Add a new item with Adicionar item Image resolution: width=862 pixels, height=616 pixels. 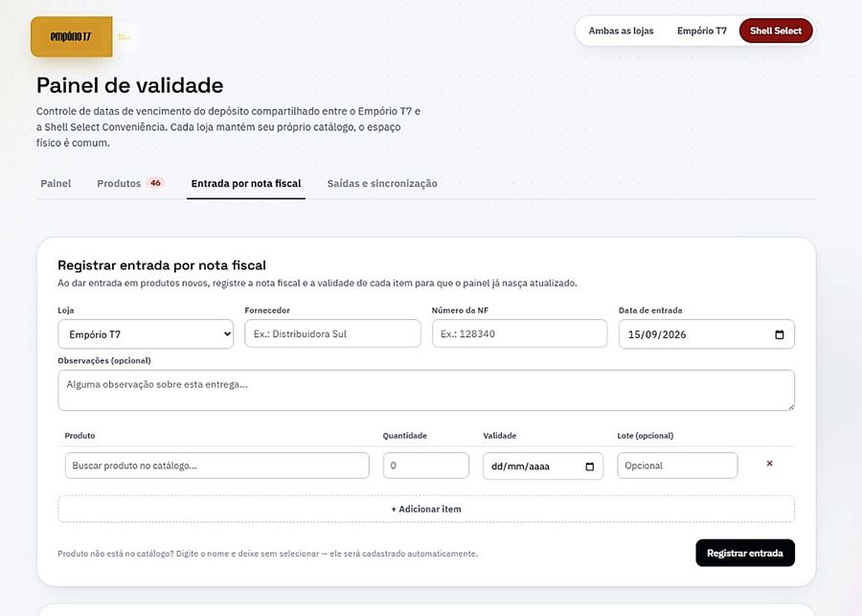click(426, 510)
